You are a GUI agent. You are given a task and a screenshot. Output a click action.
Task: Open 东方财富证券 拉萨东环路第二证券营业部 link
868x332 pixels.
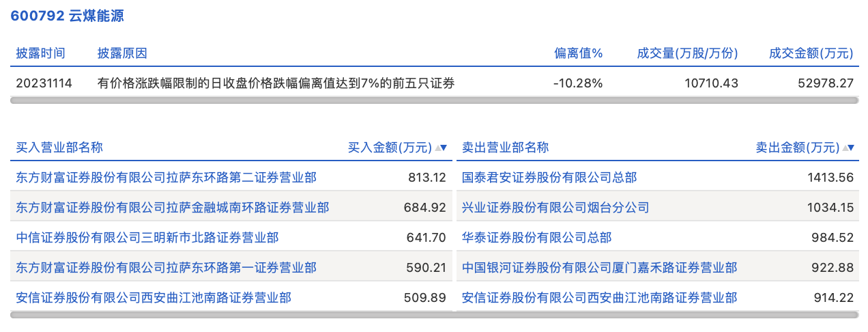click(166, 178)
